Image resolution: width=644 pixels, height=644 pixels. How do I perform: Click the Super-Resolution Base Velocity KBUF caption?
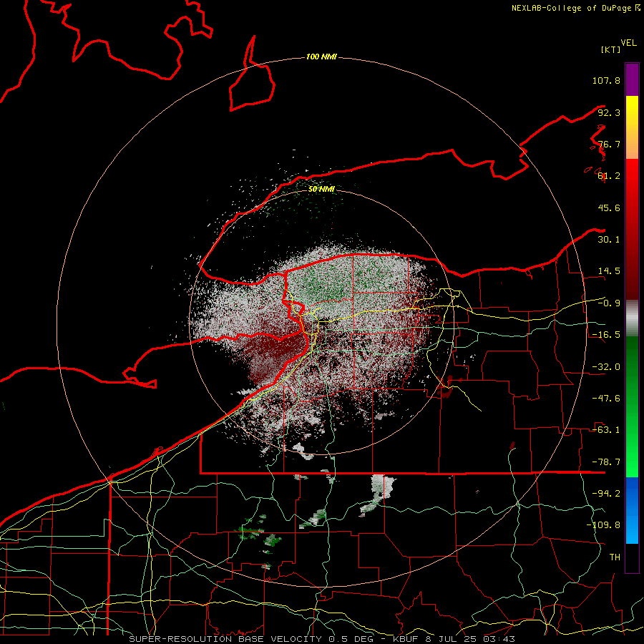tap(322, 639)
